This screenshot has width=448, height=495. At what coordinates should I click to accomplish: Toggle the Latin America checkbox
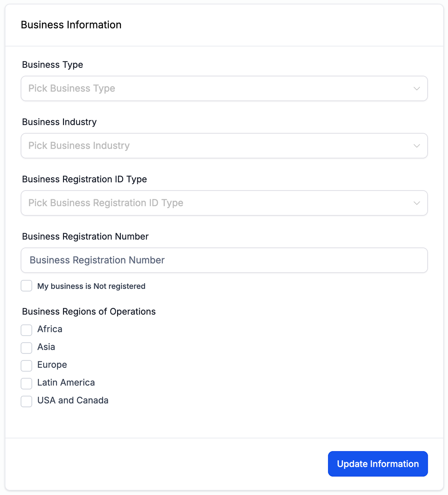[x=27, y=383]
